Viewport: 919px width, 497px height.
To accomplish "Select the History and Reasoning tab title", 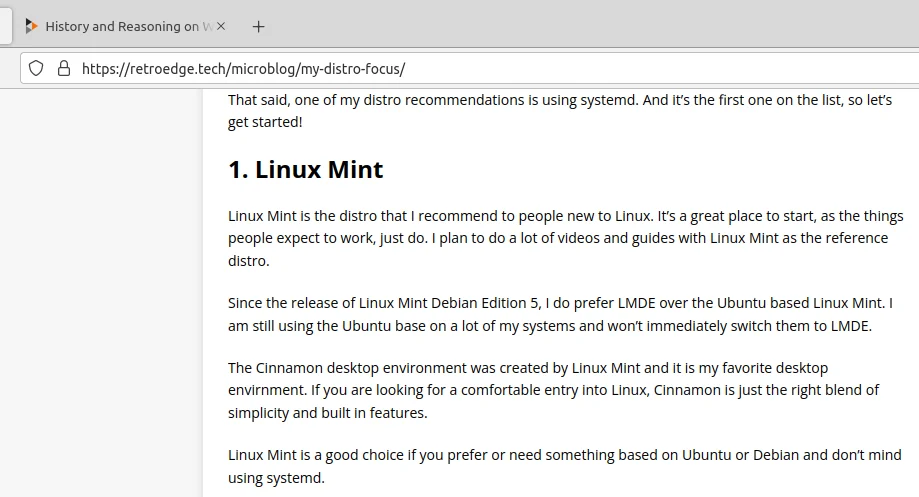I will [x=122, y=26].
